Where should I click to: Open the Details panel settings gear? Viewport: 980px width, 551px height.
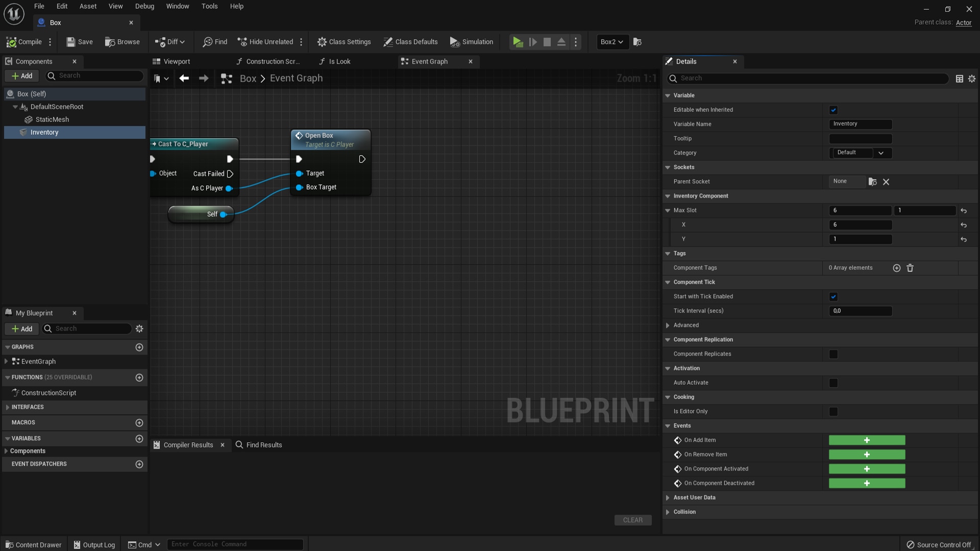tap(972, 79)
